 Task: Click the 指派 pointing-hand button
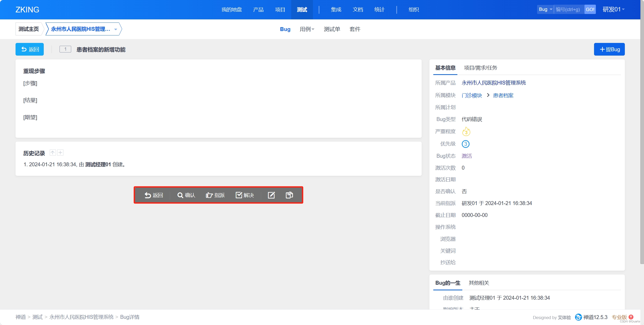point(215,195)
